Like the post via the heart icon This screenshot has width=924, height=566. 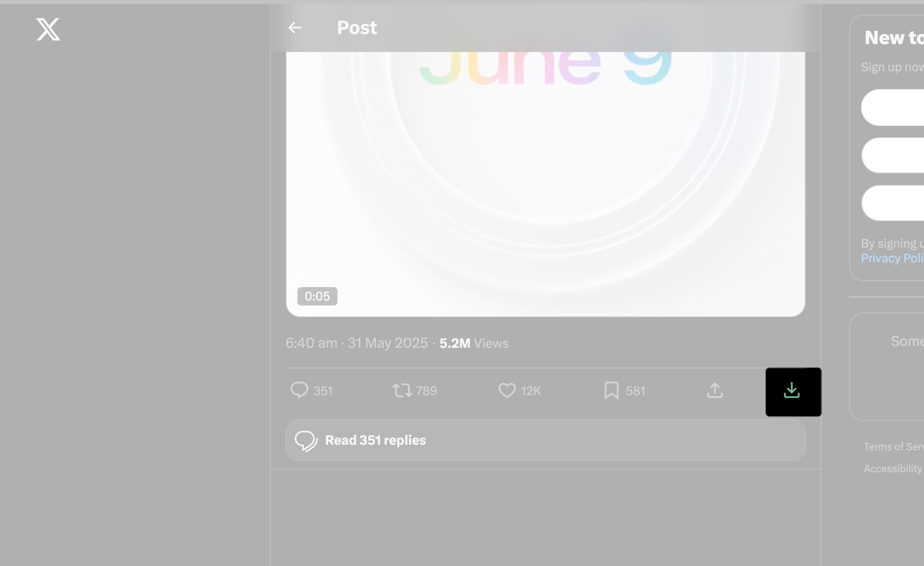pyautogui.click(x=507, y=390)
